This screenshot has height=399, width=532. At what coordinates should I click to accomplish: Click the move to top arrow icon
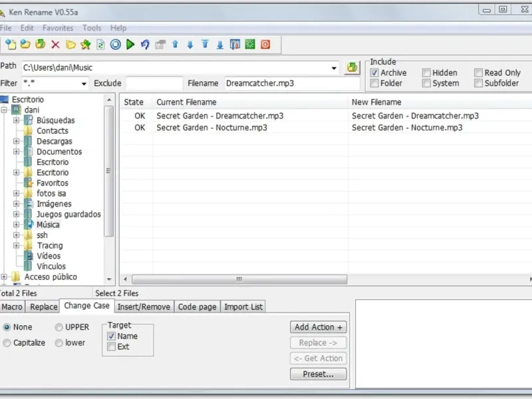click(205, 45)
